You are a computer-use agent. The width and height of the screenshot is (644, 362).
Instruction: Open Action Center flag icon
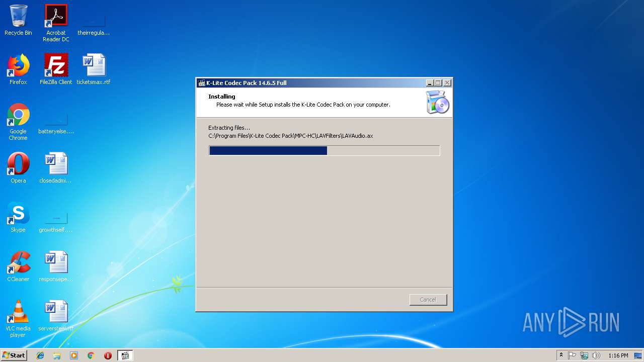572,355
